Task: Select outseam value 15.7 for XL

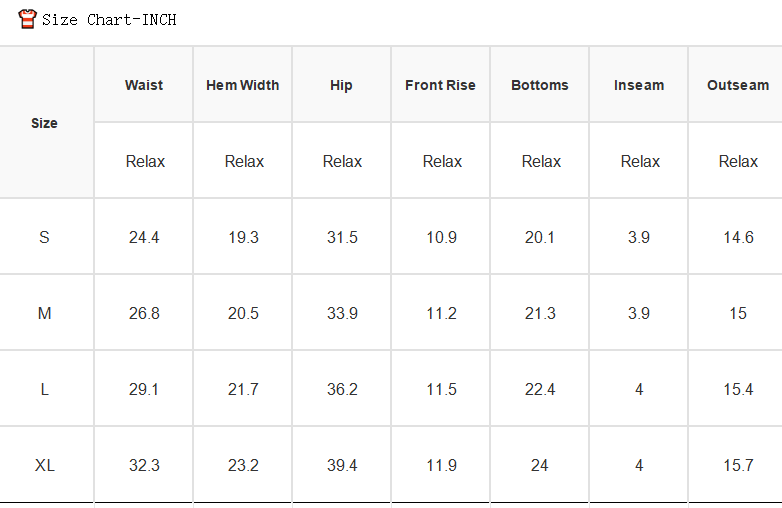Action: (738, 466)
